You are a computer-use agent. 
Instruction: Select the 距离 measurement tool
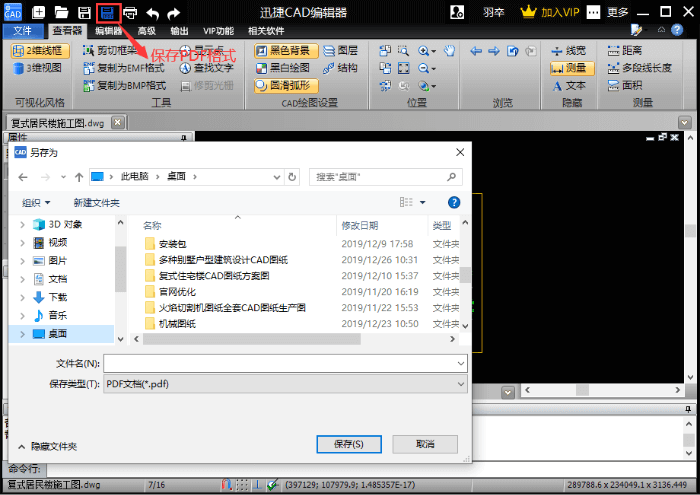(625, 51)
